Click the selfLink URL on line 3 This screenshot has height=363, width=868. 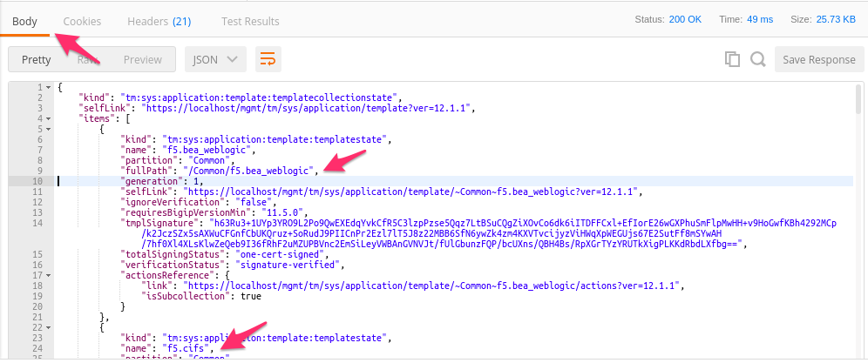pyautogui.click(x=309, y=108)
